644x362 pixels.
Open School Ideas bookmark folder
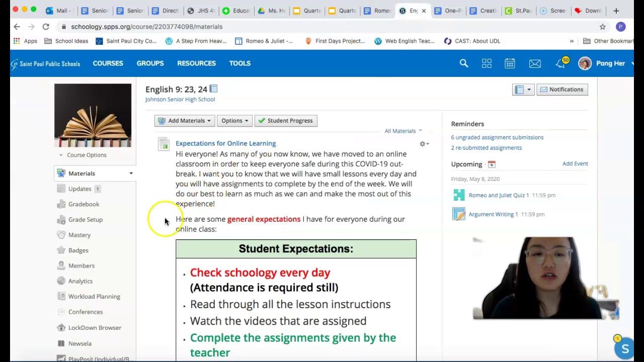[x=66, y=41]
